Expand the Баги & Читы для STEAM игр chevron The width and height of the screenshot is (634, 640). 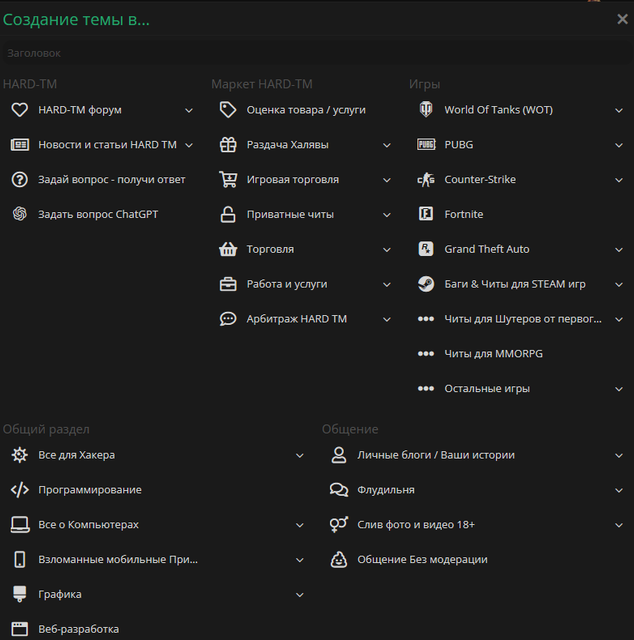(x=619, y=284)
